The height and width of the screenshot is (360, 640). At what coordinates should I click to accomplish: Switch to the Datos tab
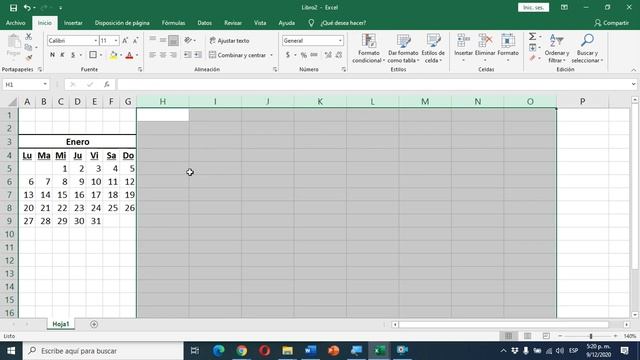pyautogui.click(x=204, y=23)
